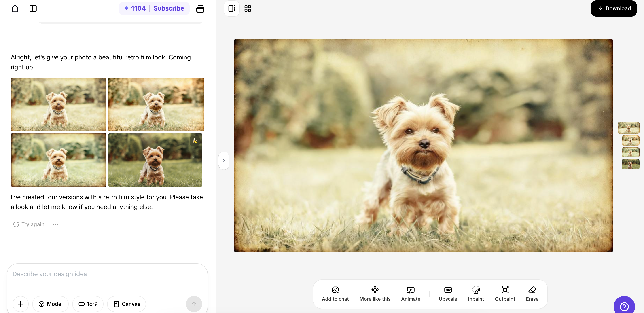Toggle the sidebar panel icon
Screen dimensions: 644x313
coord(33,8)
